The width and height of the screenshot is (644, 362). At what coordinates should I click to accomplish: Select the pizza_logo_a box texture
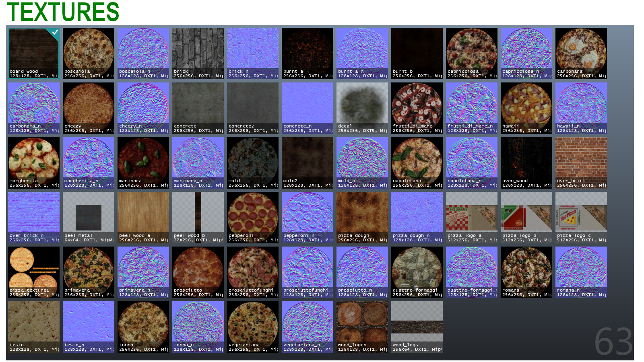[x=472, y=218]
